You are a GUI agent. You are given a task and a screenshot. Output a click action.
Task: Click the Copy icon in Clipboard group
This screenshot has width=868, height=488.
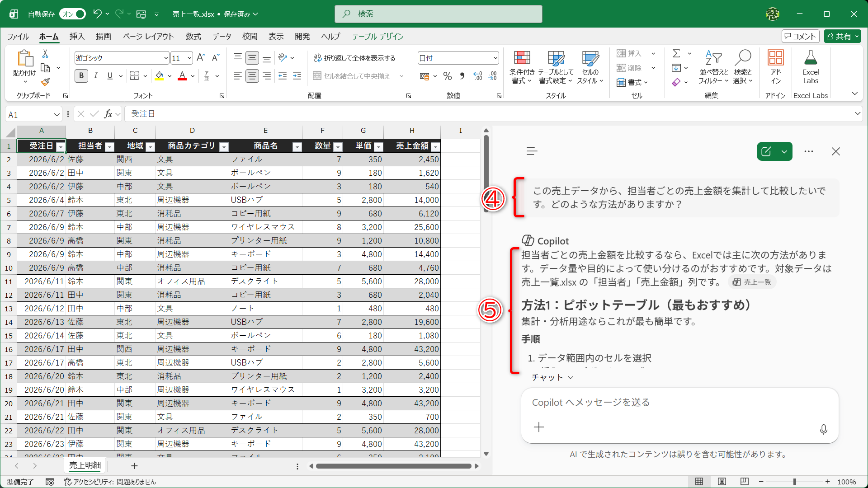click(45, 68)
